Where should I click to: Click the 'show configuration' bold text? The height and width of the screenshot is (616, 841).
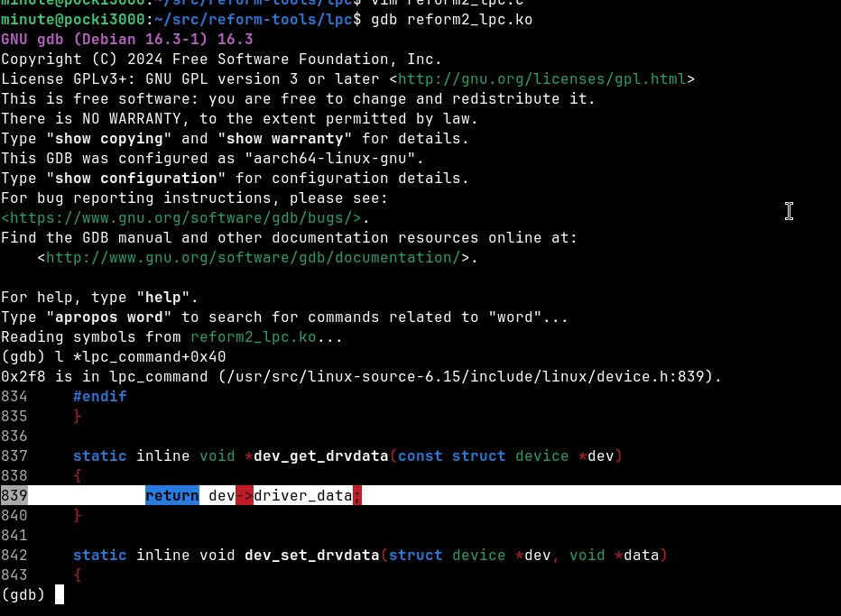pyautogui.click(x=135, y=178)
